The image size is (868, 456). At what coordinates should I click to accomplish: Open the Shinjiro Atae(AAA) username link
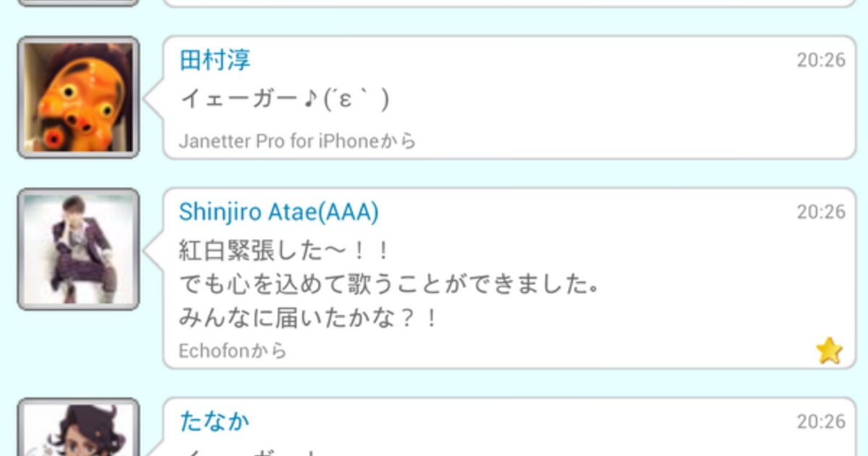click(x=278, y=212)
